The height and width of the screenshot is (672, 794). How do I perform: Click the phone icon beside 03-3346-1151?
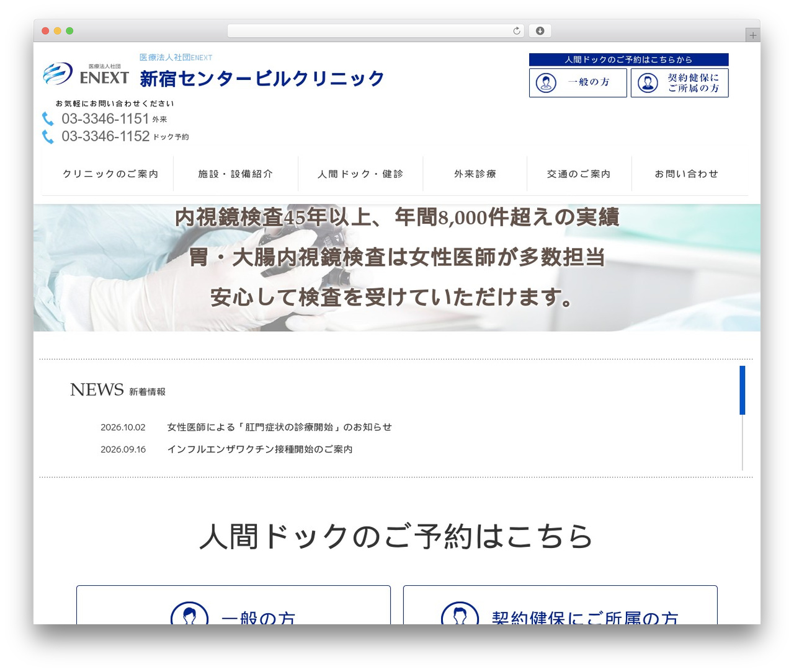pos(48,118)
